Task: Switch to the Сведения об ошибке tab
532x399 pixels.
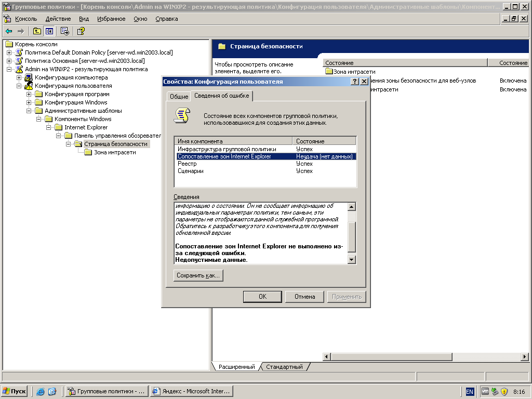Action: click(x=221, y=96)
